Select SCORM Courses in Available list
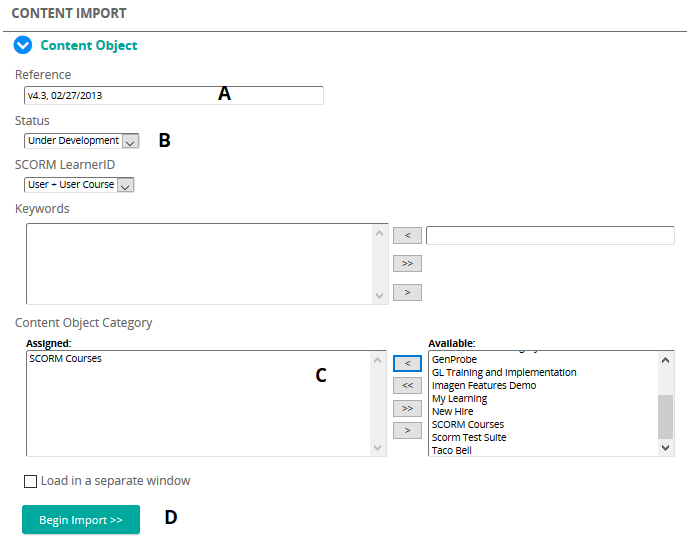The width and height of the screenshot is (689, 541). click(468, 425)
